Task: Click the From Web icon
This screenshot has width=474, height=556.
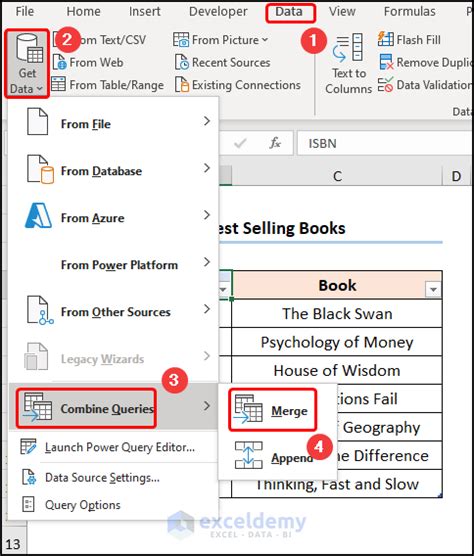Action: click(60, 62)
